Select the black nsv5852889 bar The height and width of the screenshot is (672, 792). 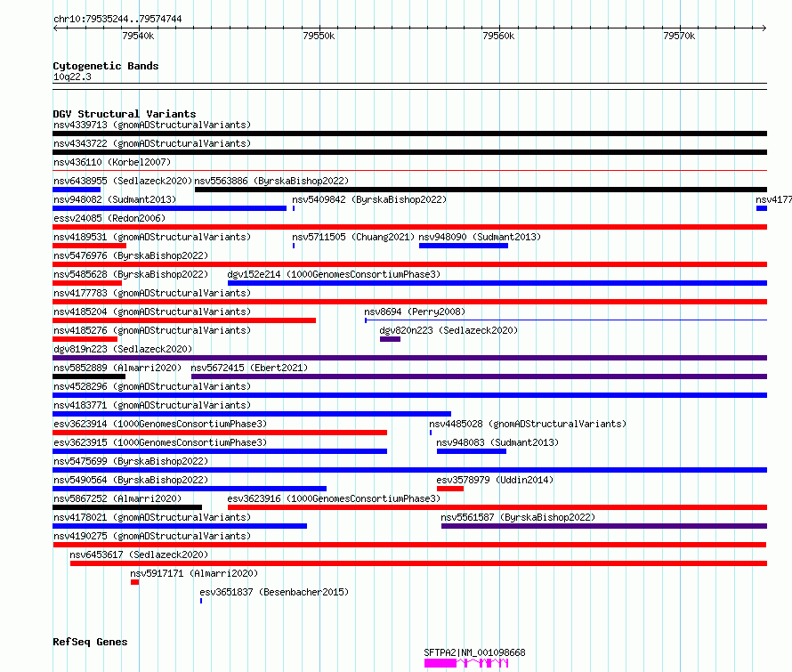(89, 376)
